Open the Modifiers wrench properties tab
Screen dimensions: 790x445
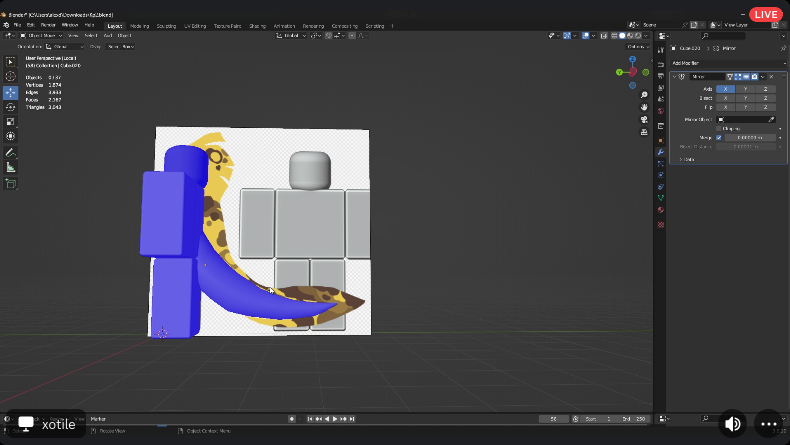[661, 152]
